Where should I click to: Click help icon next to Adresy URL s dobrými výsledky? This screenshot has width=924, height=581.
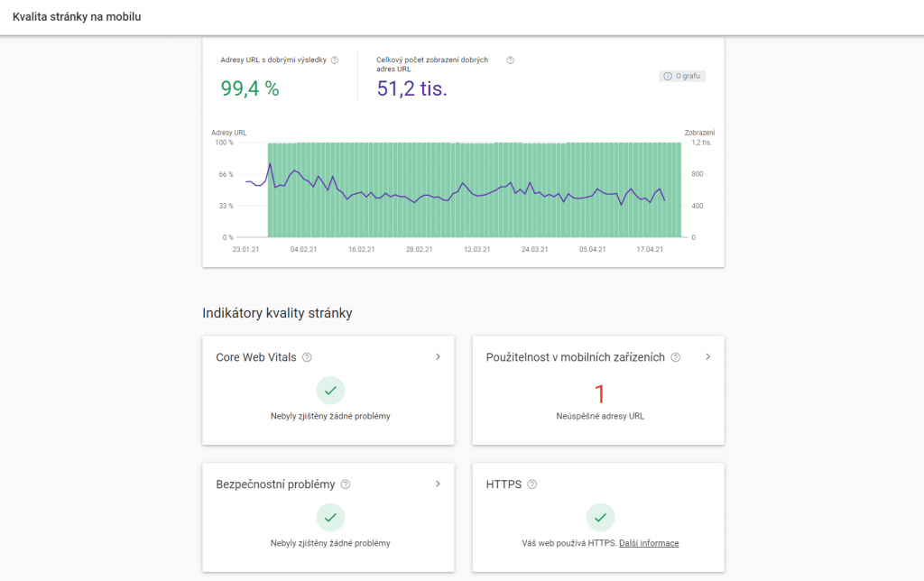[335, 60]
